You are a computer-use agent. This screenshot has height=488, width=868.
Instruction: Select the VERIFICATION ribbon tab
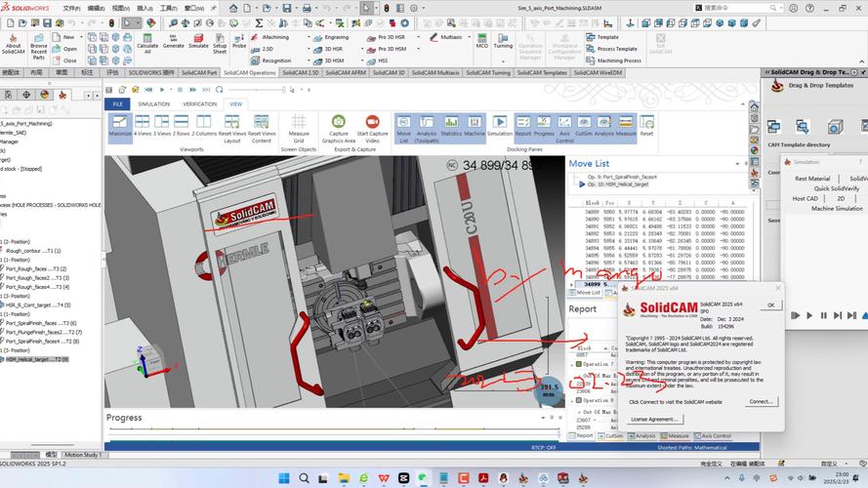pos(200,104)
